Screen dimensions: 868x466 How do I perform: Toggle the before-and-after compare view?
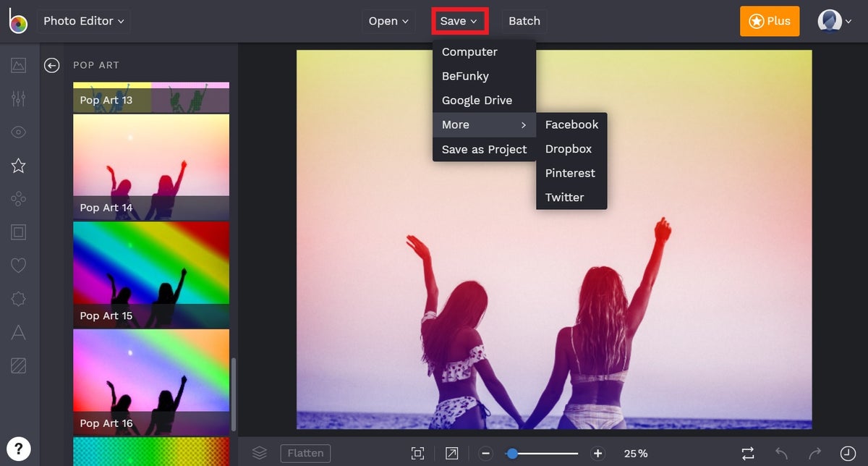tap(749, 453)
